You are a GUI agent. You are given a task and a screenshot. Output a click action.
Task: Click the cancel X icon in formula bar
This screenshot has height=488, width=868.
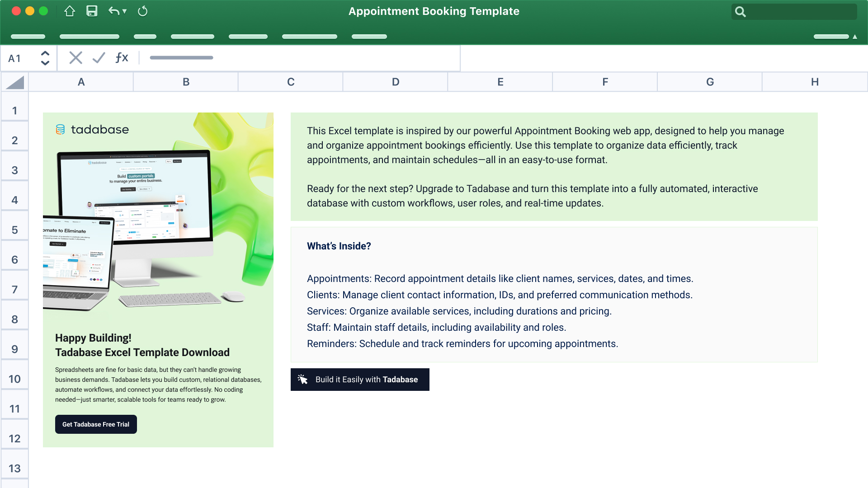coord(75,58)
